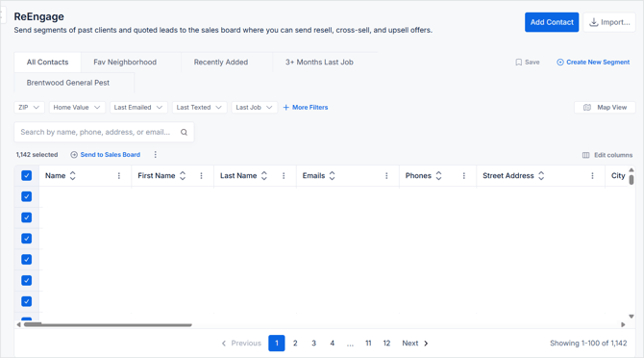Open Phones column options menu

click(x=464, y=176)
